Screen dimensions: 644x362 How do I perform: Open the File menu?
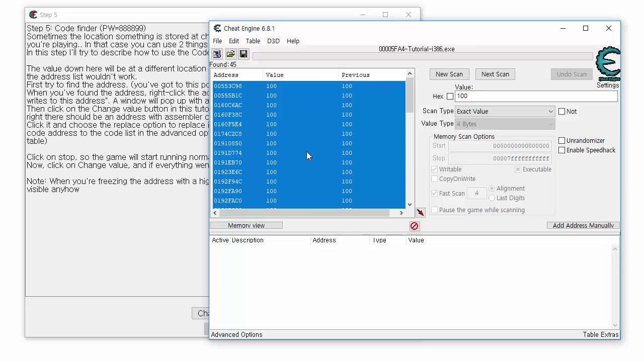coord(217,41)
